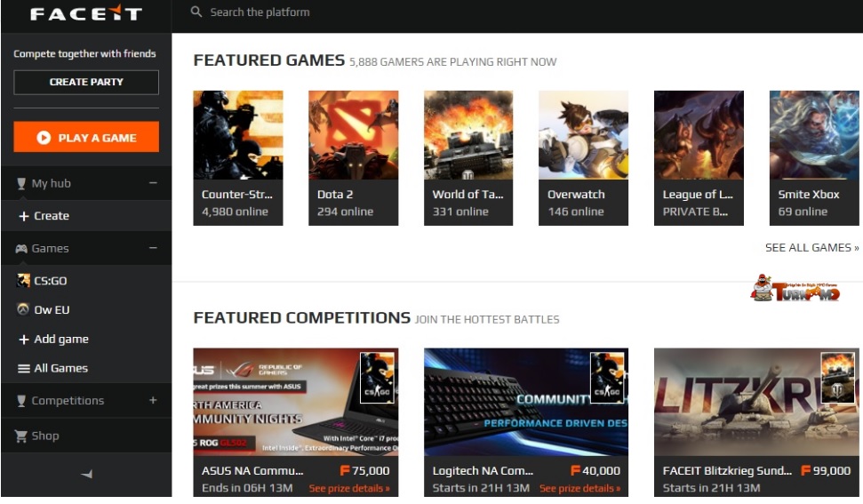Click the Logitech NA Com... competition title
The image size is (863, 504).
pyautogui.click(x=483, y=471)
